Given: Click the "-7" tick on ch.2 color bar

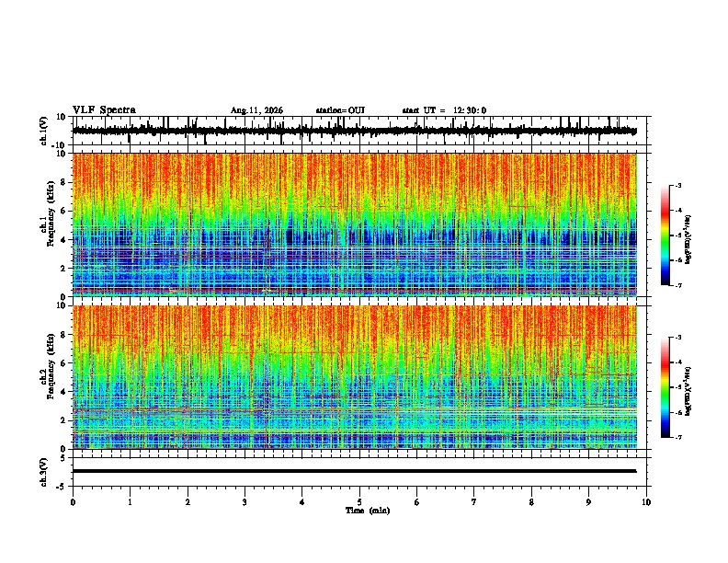Looking at the screenshot, I should [x=677, y=437].
